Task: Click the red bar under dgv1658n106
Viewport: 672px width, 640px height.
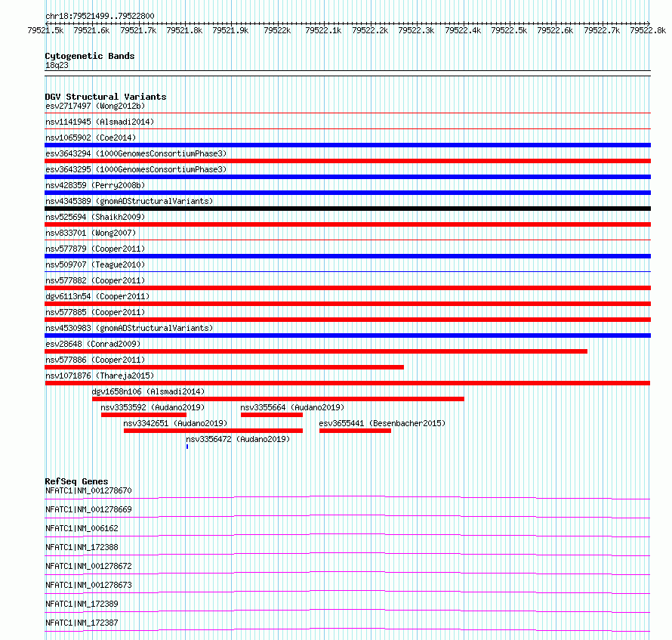Action: pyautogui.click(x=278, y=399)
